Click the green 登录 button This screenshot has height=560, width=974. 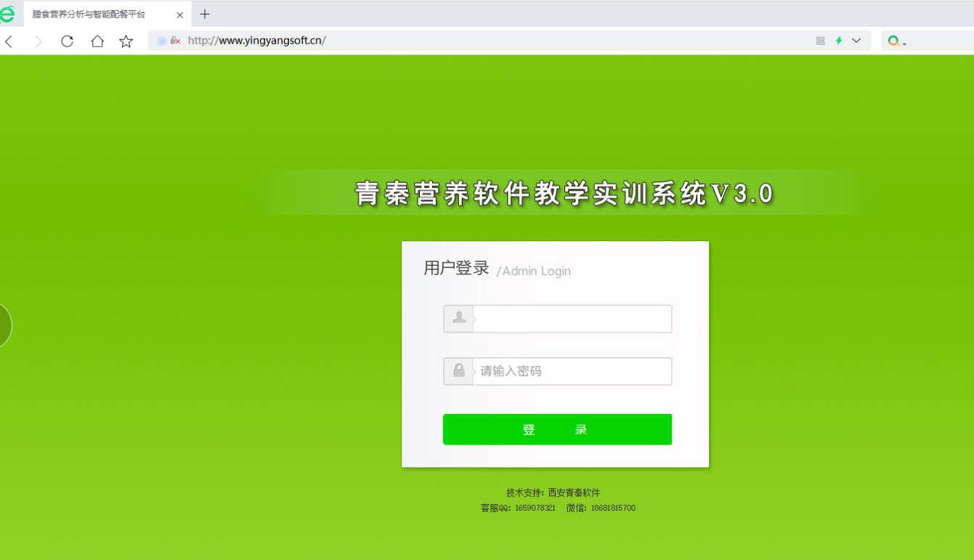point(557,429)
